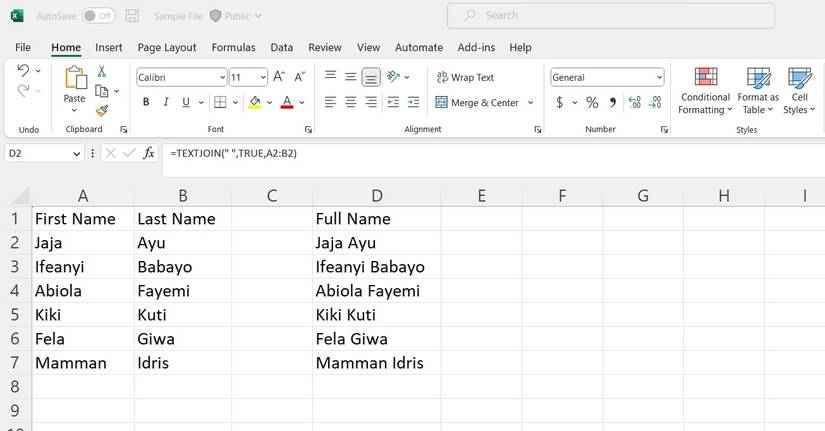
Task: Increase font size
Action: pos(279,77)
